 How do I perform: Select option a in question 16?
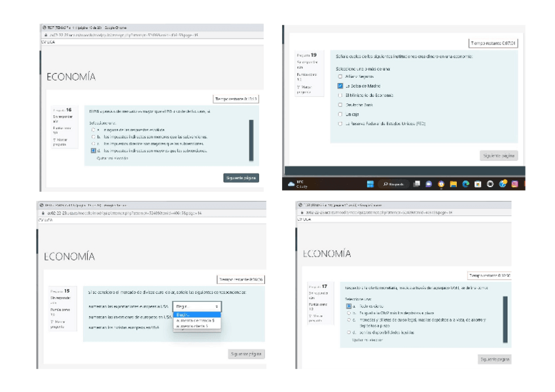(94, 130)
